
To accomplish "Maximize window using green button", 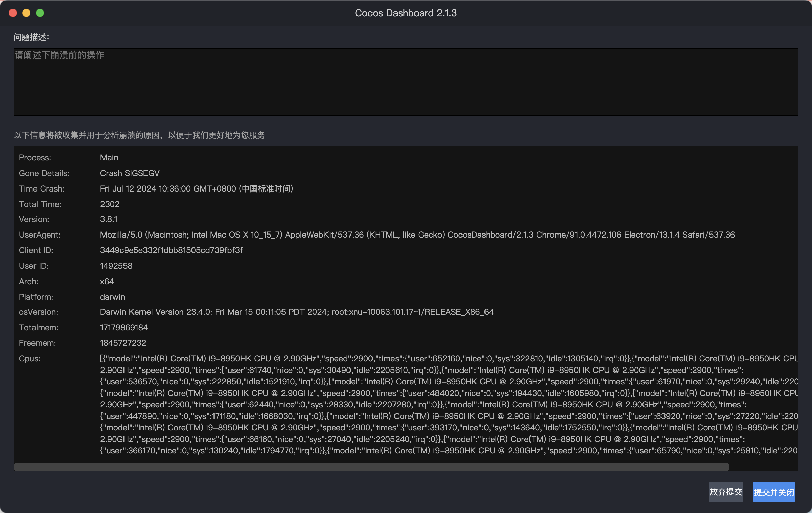I will (x=40, y=13).
